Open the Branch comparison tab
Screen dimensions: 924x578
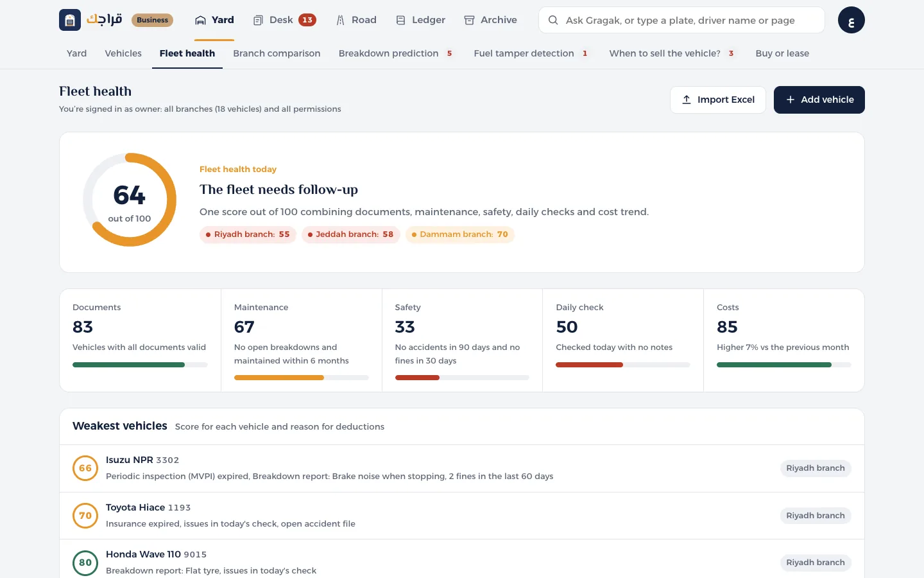pos(277,53)
